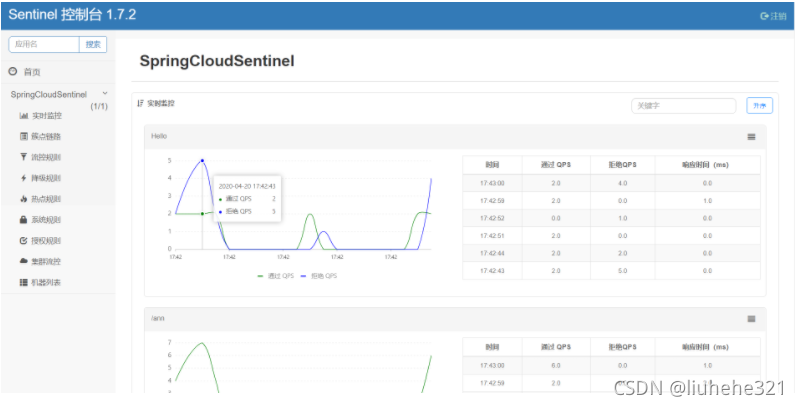
Task: Open 集群流控 with the cloud icon
Action: click(23, 261)
